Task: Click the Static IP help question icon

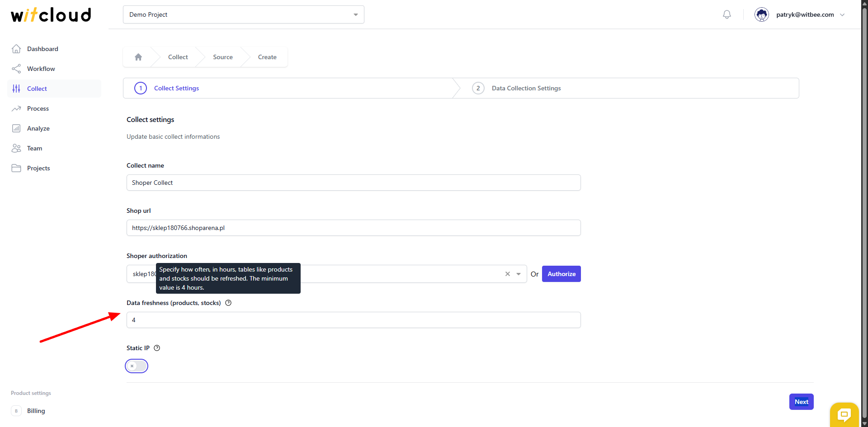Action: tap(157, 348)
